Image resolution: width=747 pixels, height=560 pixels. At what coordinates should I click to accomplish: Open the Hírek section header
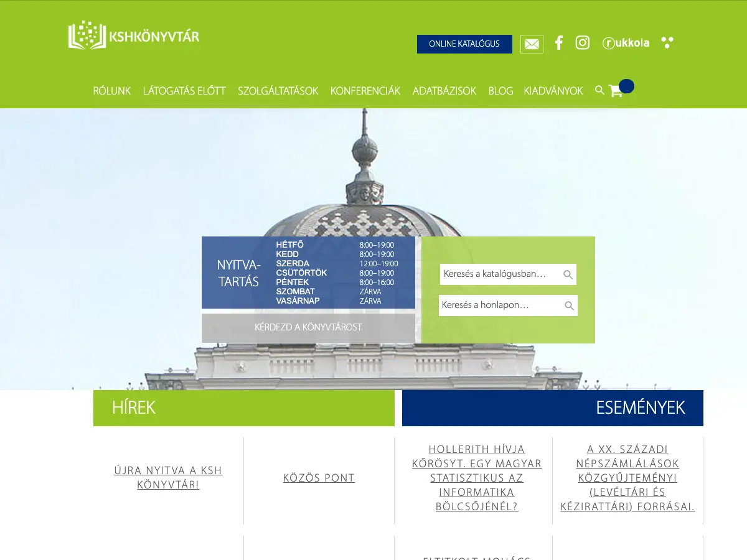[x=244, y=408]
